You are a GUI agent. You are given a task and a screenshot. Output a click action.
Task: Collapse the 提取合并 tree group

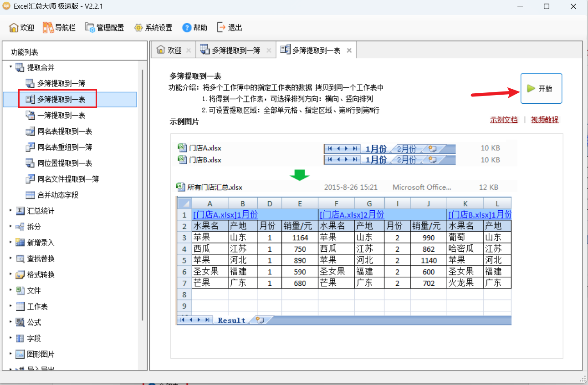pos(10,67)
